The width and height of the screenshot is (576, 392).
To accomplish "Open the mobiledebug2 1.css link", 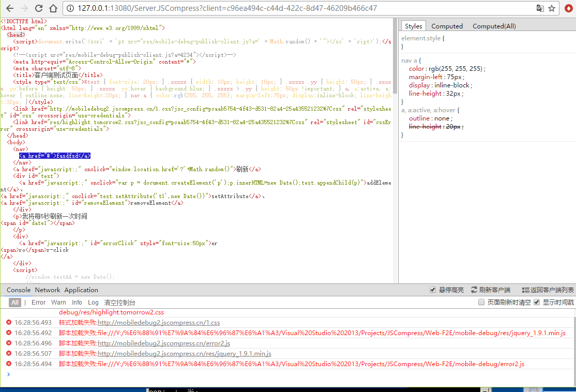I will coord(159,323).
